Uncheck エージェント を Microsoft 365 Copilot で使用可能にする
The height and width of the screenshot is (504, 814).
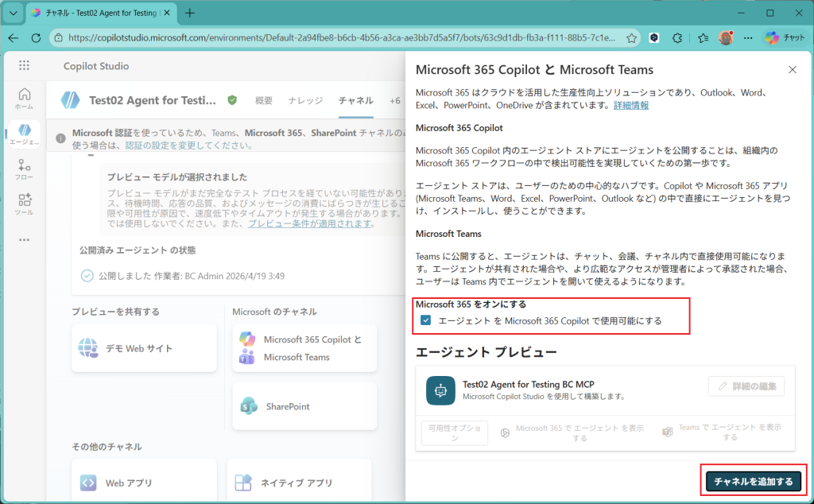pyautogui.click(x=426, y=320)
